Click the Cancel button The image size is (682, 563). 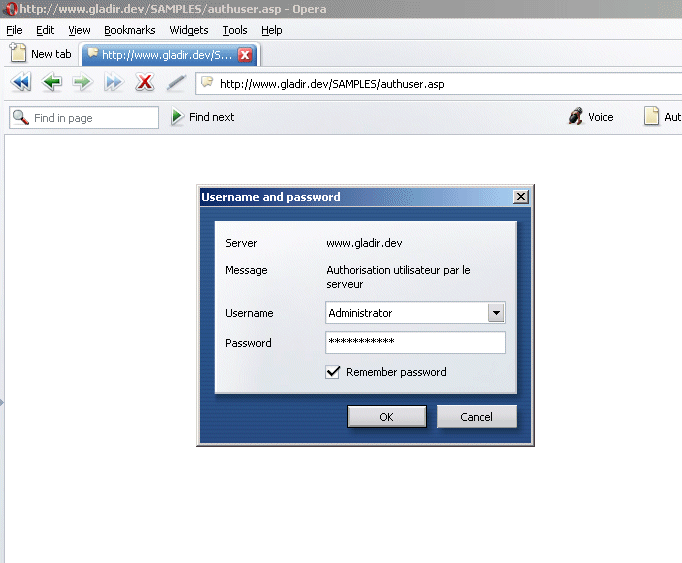477,416
